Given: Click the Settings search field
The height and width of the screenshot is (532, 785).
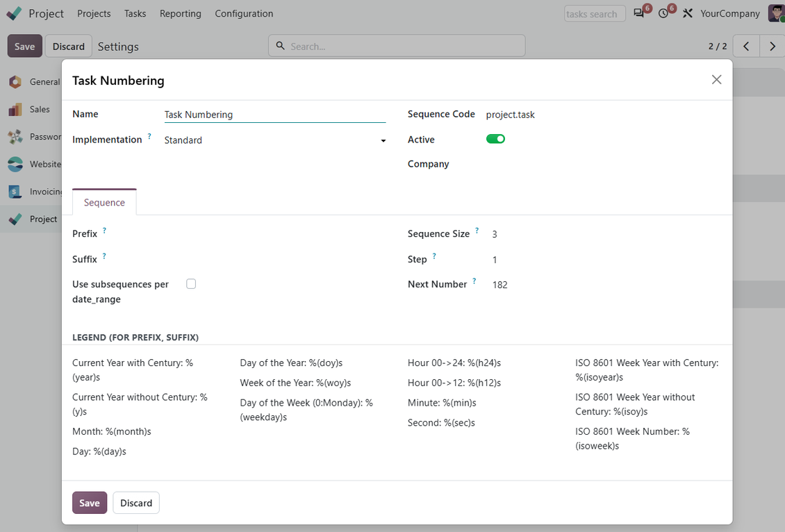Looking at the screenshot, I should (397, 46).
